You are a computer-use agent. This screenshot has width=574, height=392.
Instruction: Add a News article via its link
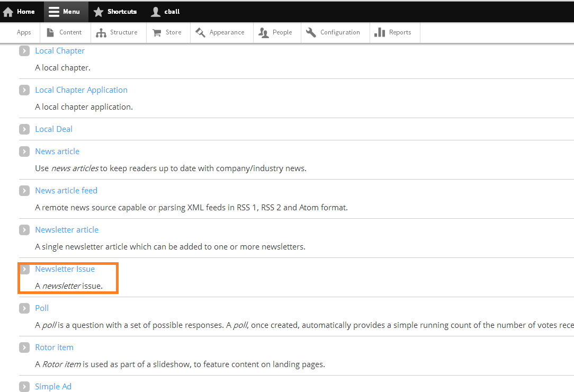coord(57,152)
